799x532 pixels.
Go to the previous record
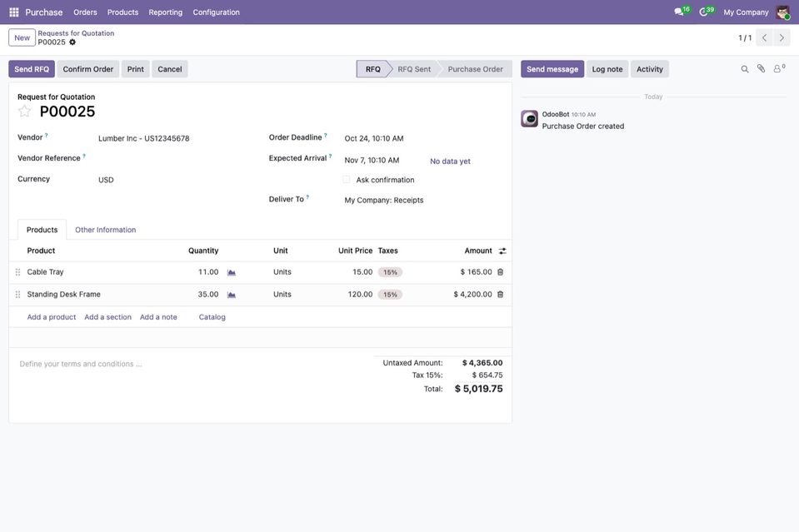tap(764, 37)
